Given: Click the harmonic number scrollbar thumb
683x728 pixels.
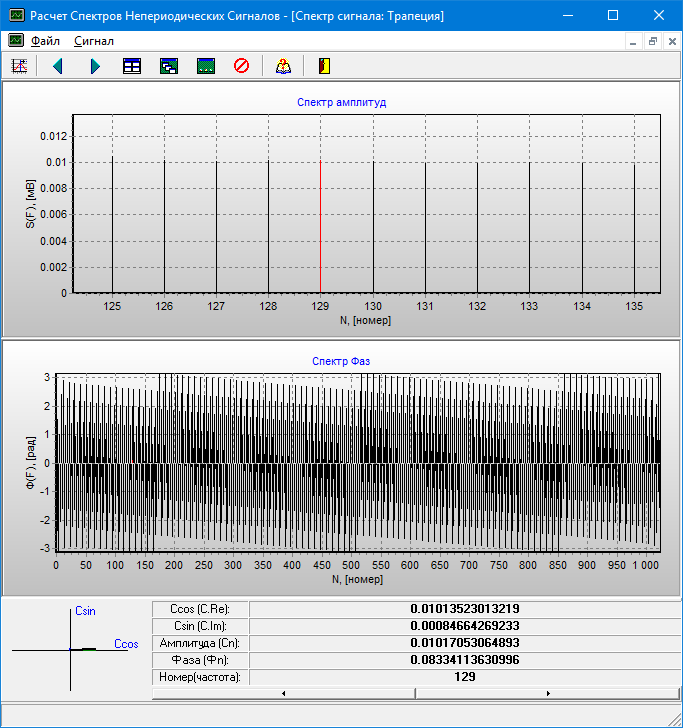Looking at the screenshot, I should tap(415, 692).
